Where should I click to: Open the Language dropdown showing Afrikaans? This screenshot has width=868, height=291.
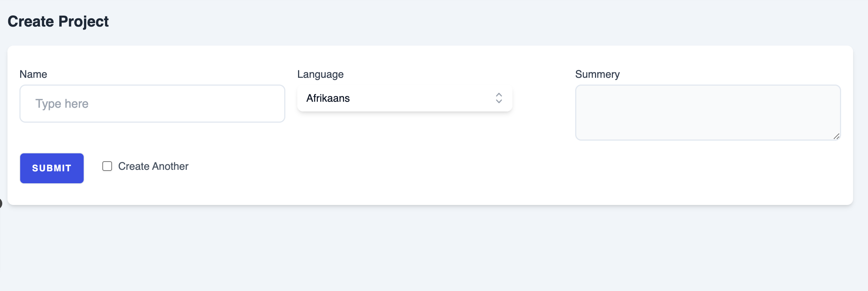[404, 98]
